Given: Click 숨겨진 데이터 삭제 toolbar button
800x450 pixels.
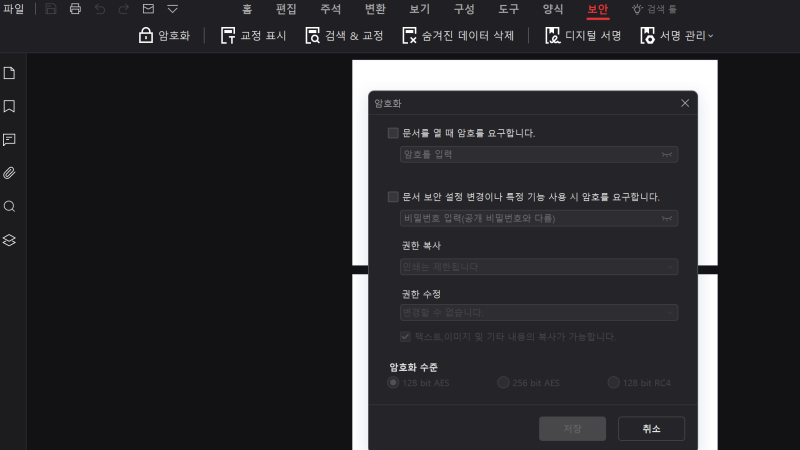Looking at the screenshot, I should (x=458, y=36).
